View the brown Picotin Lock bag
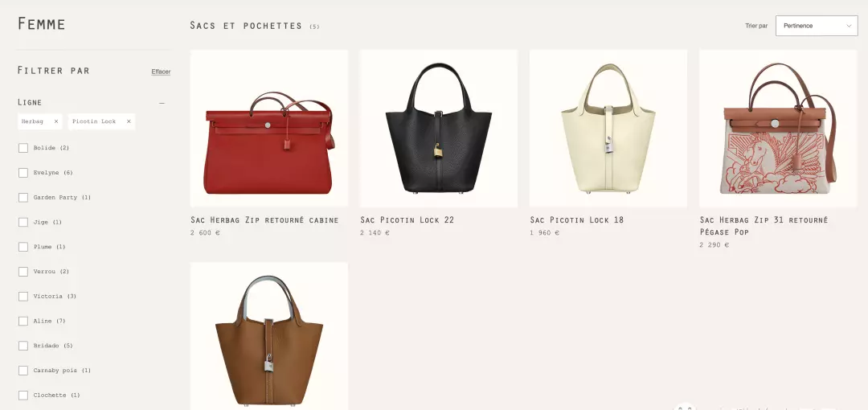 point(269,336)
